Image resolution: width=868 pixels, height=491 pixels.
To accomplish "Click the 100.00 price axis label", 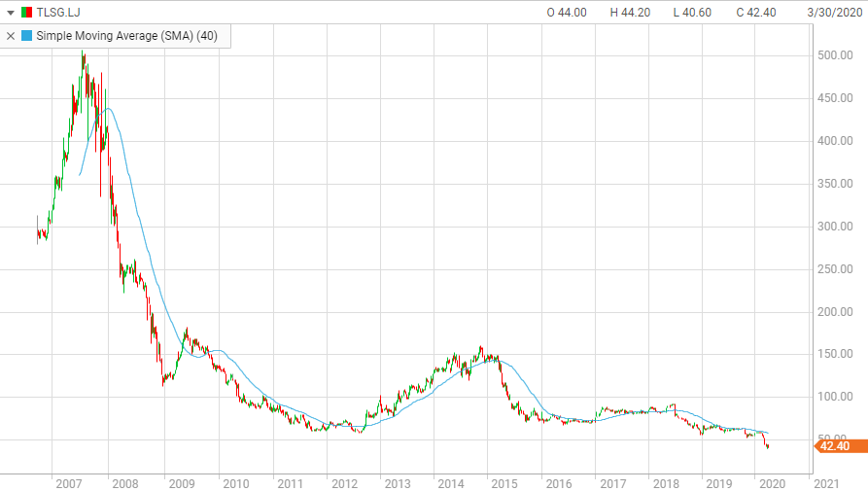I will [835, 397].
